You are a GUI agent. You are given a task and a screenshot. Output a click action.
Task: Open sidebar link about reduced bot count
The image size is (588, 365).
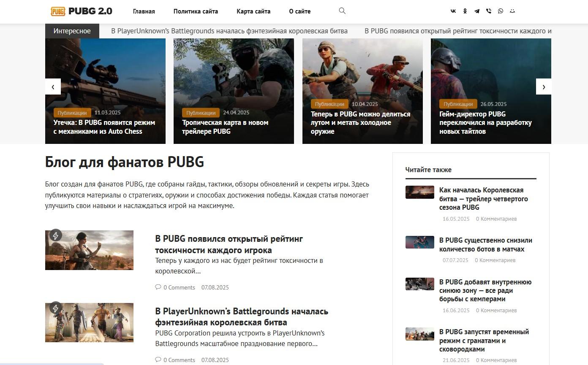click(486, 245)
